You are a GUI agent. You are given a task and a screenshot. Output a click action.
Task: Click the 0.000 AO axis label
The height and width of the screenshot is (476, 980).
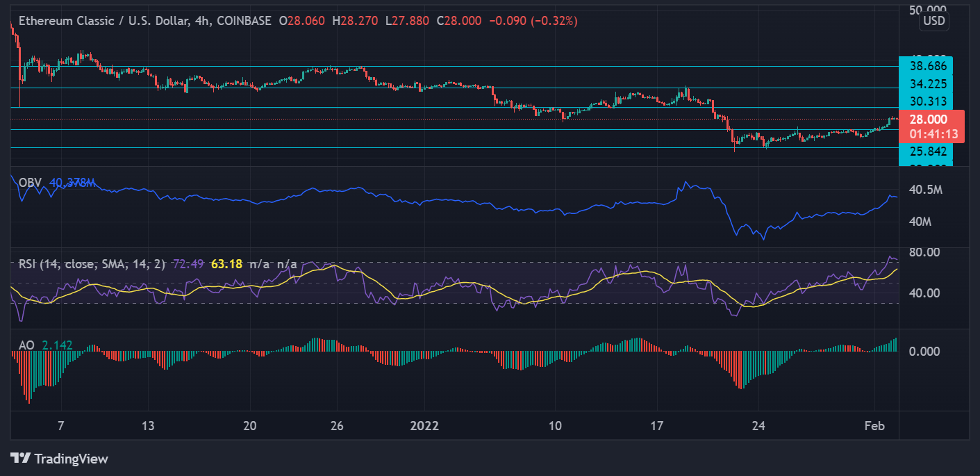(925, 351)
